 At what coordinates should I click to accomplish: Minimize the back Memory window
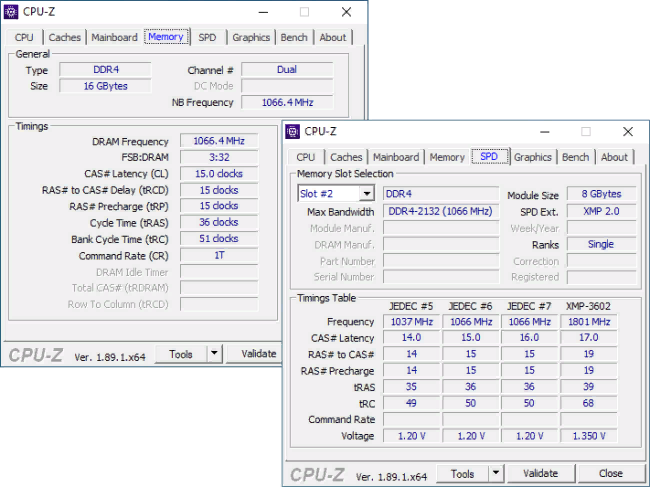263,12
